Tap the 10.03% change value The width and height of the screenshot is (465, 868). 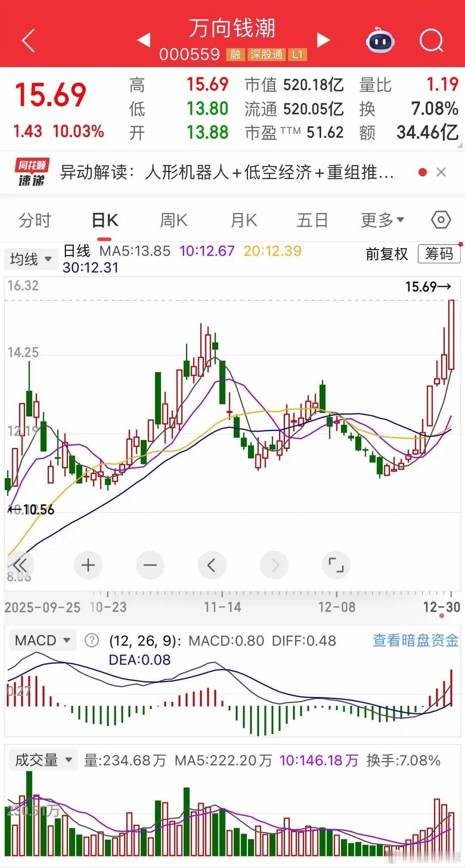[x=78, y=131]
